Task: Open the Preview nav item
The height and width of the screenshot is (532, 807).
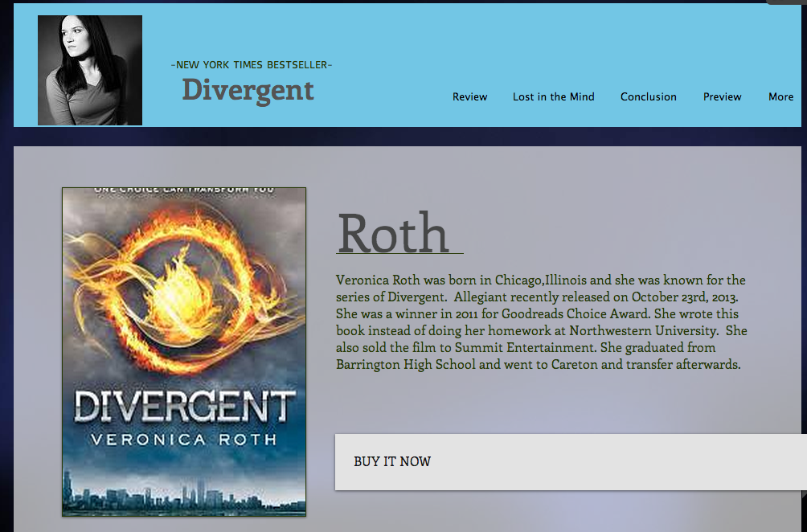Action: (722, 97)
